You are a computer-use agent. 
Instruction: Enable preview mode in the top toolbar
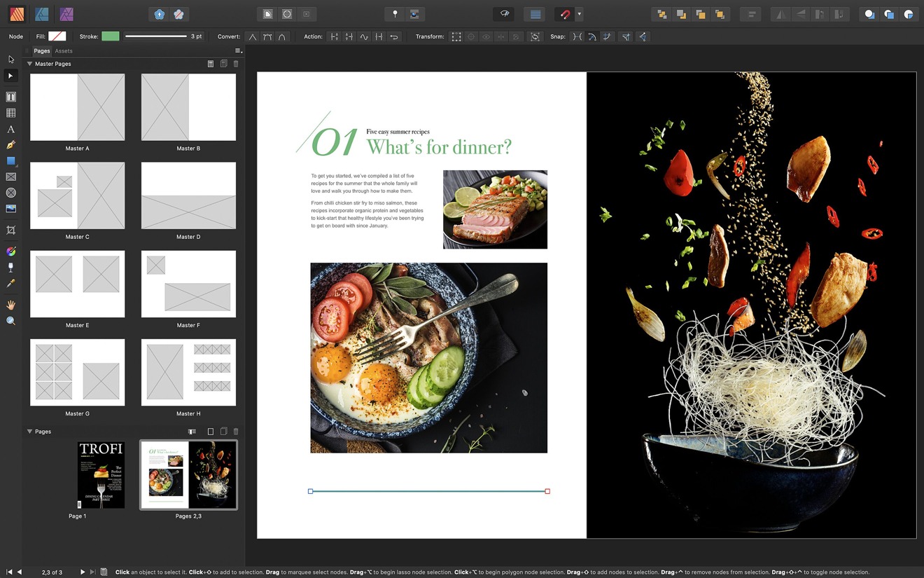503,13
